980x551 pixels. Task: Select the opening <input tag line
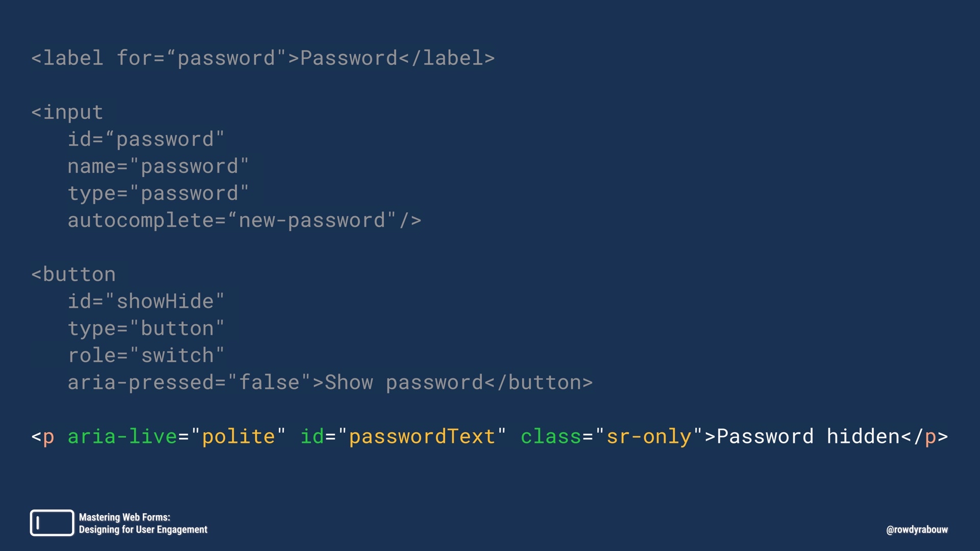pos(67,112)
